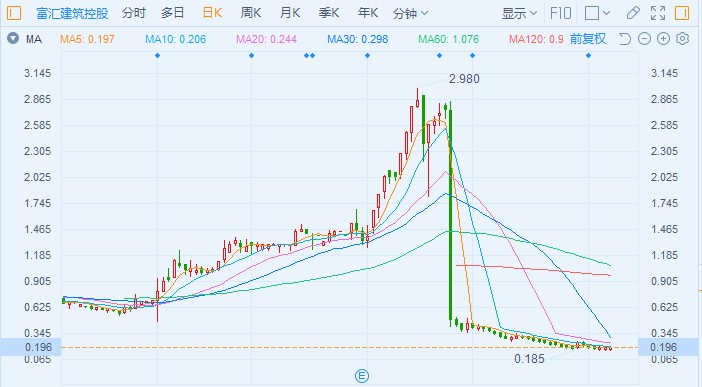Click the first blue diamond event marker
702x387 pixels.
(157, 56)
